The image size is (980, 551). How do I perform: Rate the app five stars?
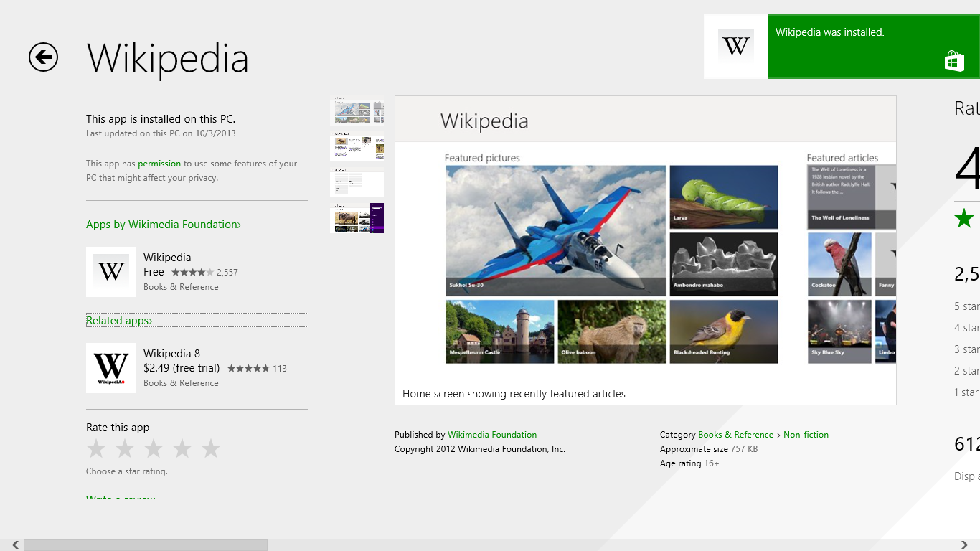tap(211, 449)
